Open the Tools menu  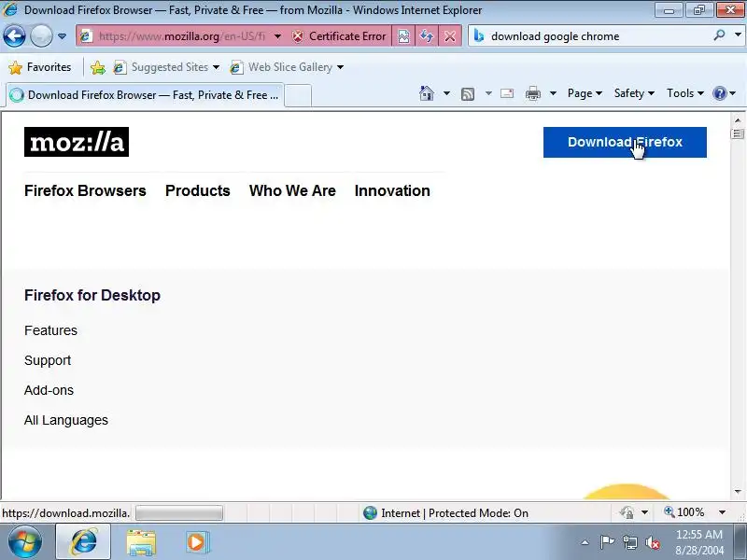click(x=685, y=93)
